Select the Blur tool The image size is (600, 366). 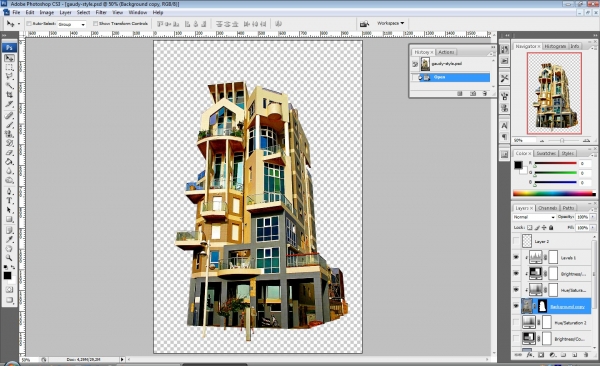pos(9,171)
